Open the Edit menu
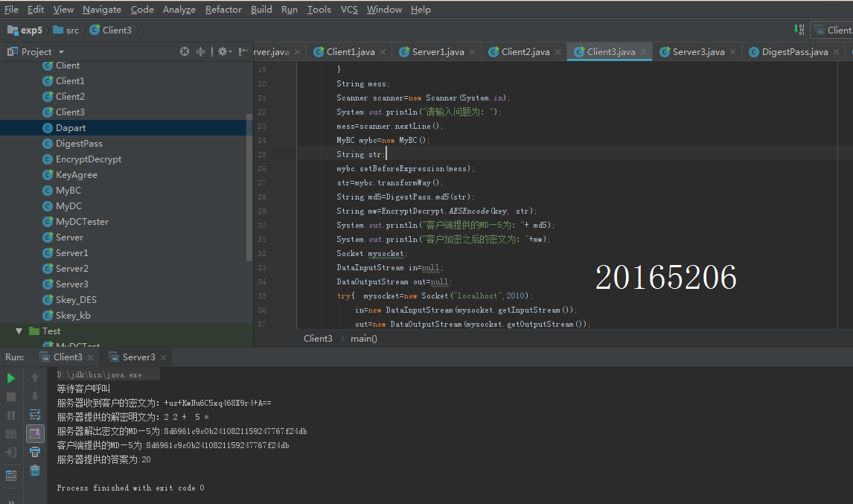 36,9
